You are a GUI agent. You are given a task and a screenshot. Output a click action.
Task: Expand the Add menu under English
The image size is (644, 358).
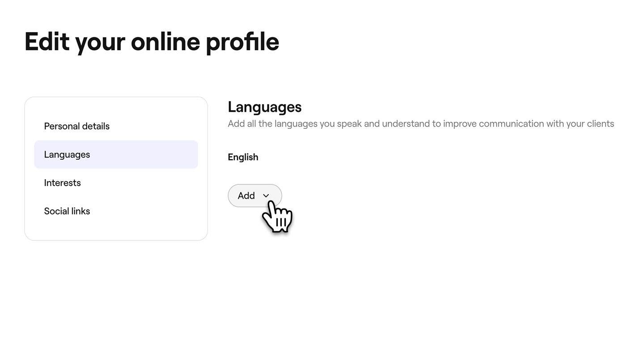pyautogui.click(x=254, y=196)
